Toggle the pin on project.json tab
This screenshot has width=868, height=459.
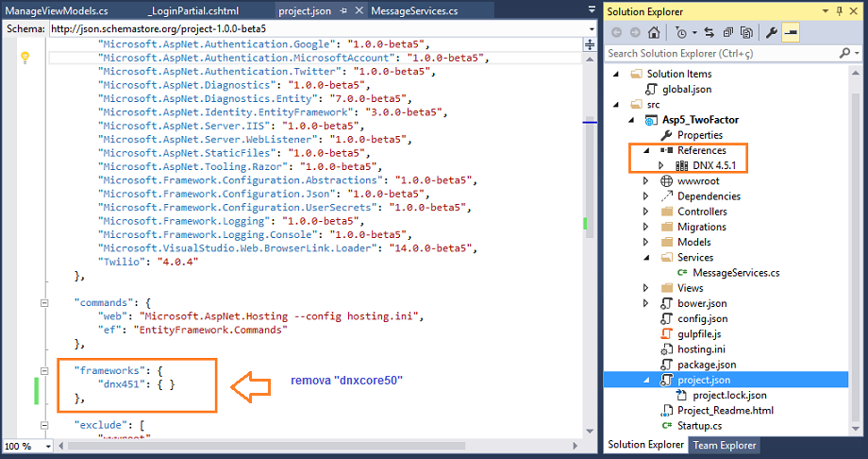coord(343,10)
